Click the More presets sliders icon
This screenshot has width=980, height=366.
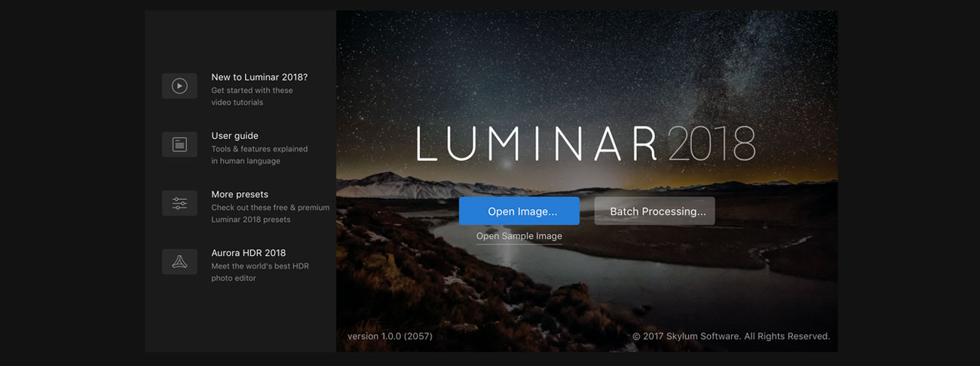[179, 203]
